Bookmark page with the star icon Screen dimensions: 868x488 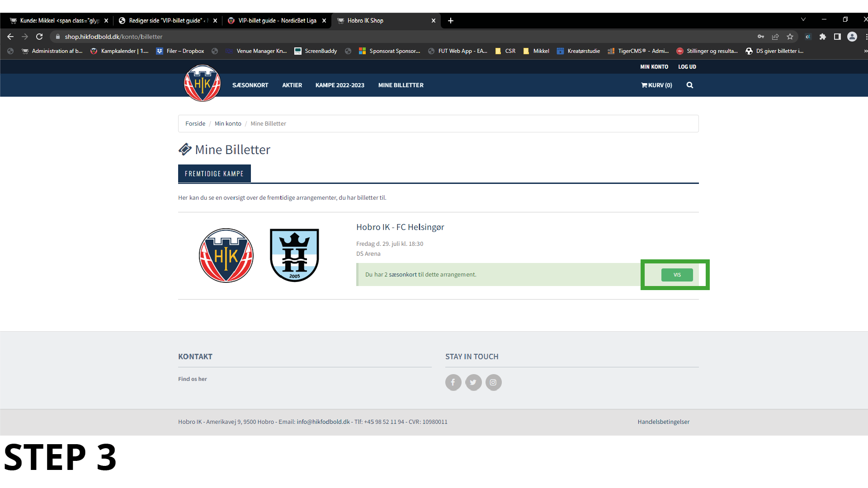(790, 37)
